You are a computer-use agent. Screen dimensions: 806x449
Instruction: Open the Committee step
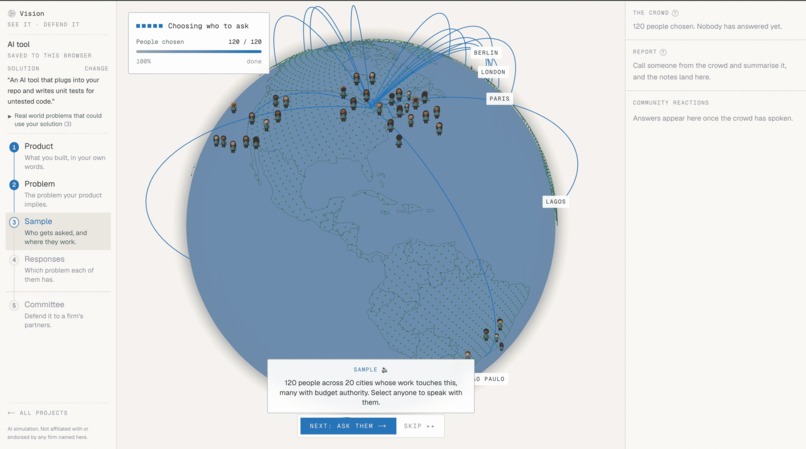58,314
